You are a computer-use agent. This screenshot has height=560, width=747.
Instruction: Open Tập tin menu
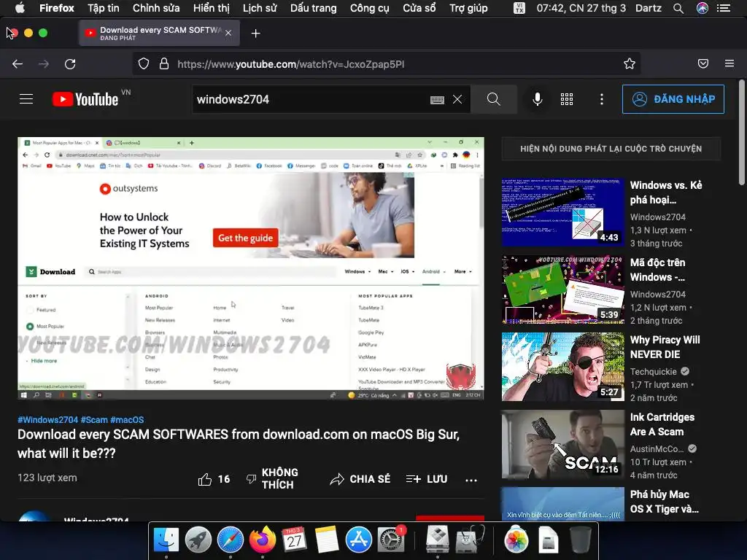click(104, 8)
